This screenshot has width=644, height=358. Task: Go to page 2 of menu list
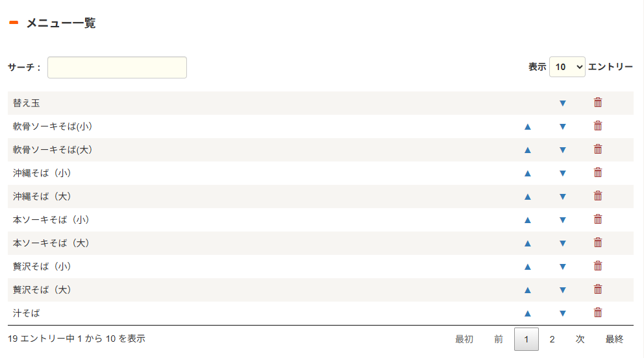[552, 339]
